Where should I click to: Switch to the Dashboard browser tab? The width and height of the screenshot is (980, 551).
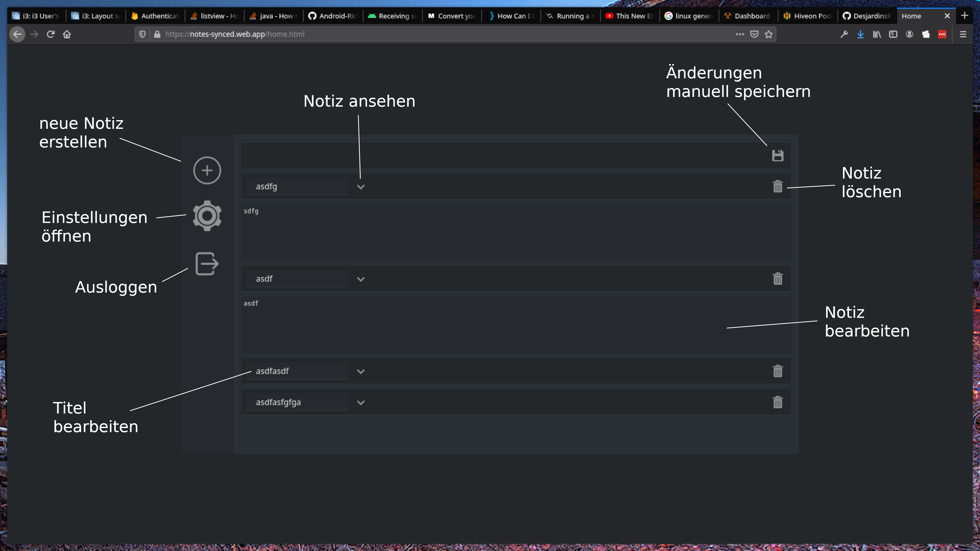[748, 16]
